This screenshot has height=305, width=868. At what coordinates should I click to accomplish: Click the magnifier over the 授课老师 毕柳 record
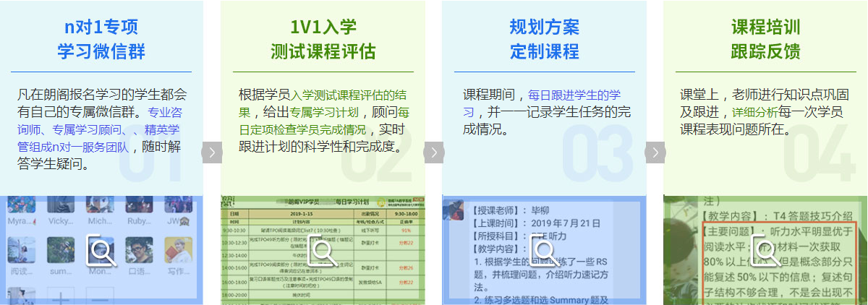(544, 252)
